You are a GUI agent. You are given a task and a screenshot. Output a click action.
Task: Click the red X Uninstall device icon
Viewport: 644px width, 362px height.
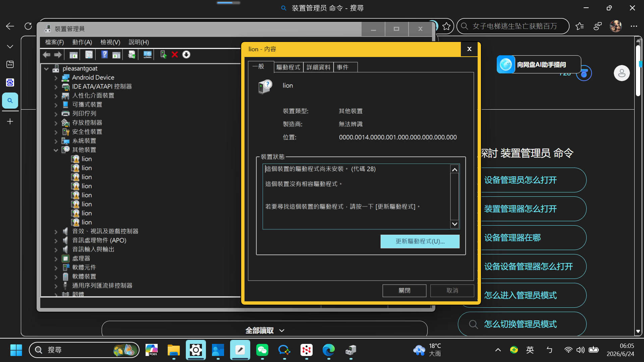pyautogui.click(x=175, y=55)
